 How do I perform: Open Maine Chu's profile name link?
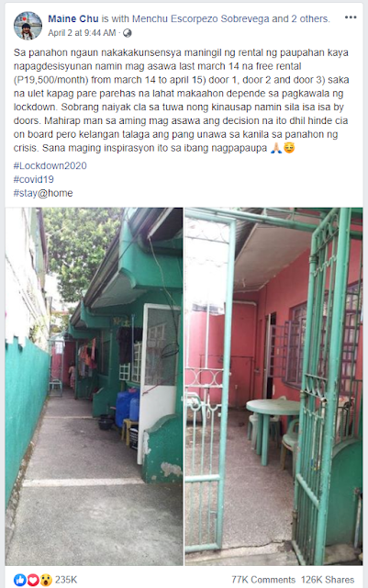tap(73, 18)
